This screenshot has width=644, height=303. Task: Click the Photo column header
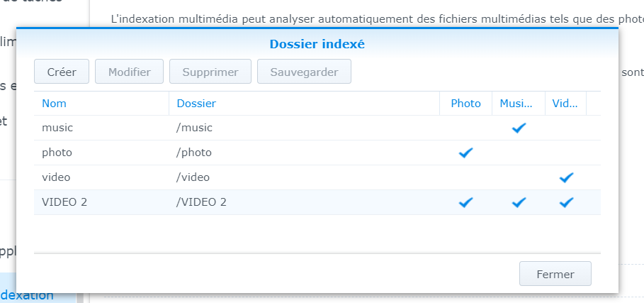(x=465, y=104)
